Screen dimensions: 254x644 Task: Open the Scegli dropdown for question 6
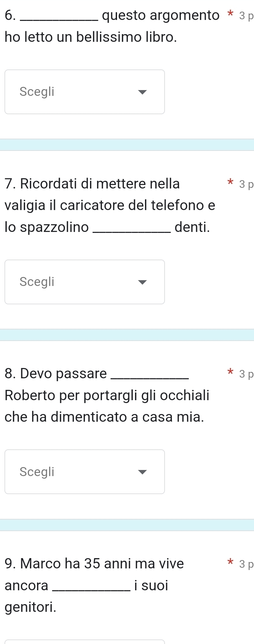84,92
